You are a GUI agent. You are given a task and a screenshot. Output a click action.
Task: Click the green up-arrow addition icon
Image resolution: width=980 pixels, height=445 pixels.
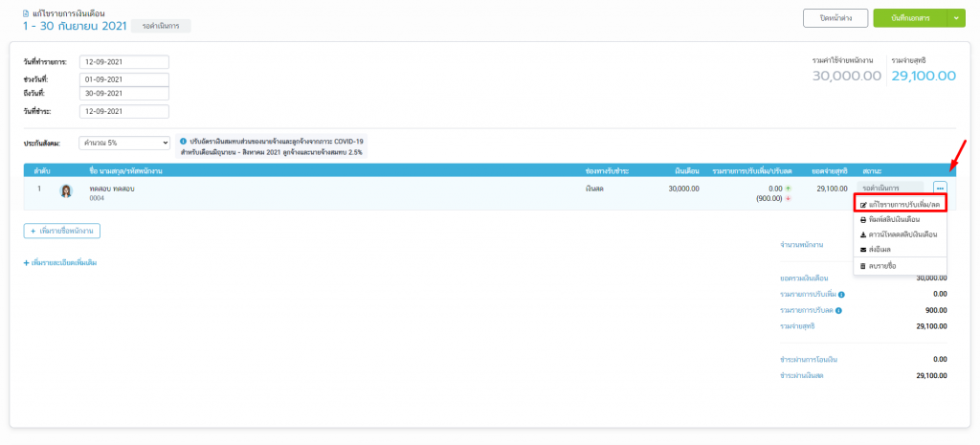(789, 189)
